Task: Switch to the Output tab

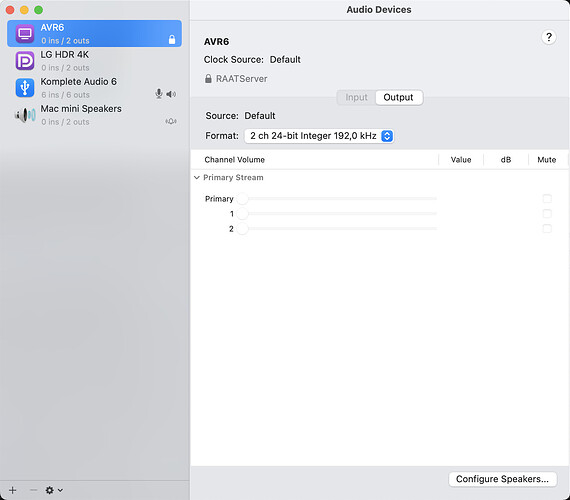Action: click(x=398, y=97)
